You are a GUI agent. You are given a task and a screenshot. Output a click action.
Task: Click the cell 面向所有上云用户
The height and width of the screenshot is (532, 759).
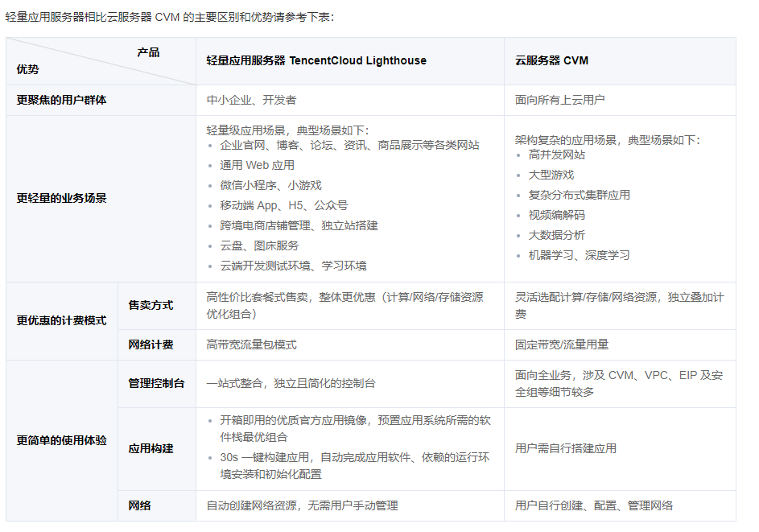coord(560,101)
